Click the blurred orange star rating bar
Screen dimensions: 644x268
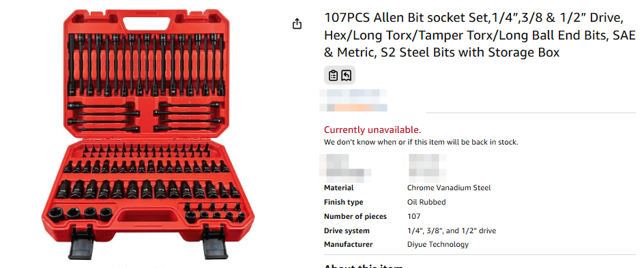(x=353, y=108)
